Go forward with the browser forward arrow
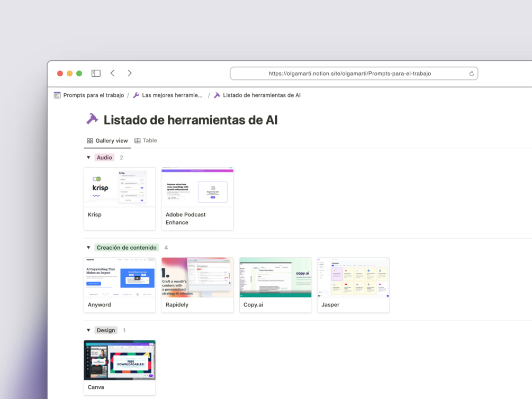 click(129, 73)
